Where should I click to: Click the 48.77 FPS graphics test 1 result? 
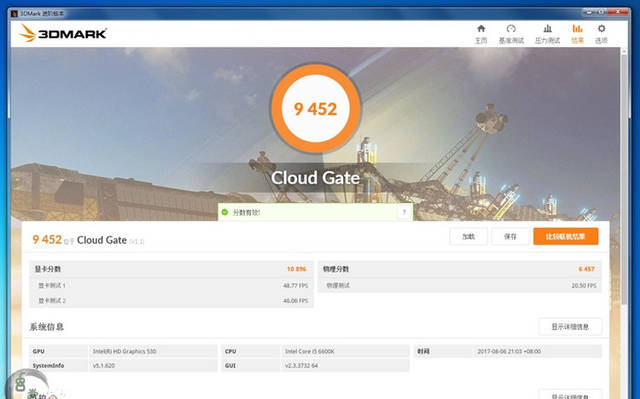point(296,286)
